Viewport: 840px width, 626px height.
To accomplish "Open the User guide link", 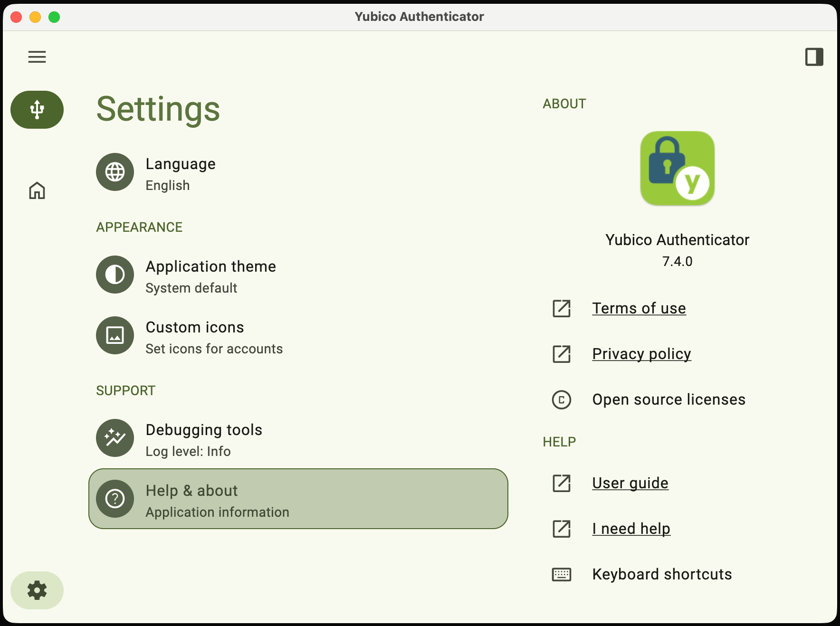I will pos(630,483).
